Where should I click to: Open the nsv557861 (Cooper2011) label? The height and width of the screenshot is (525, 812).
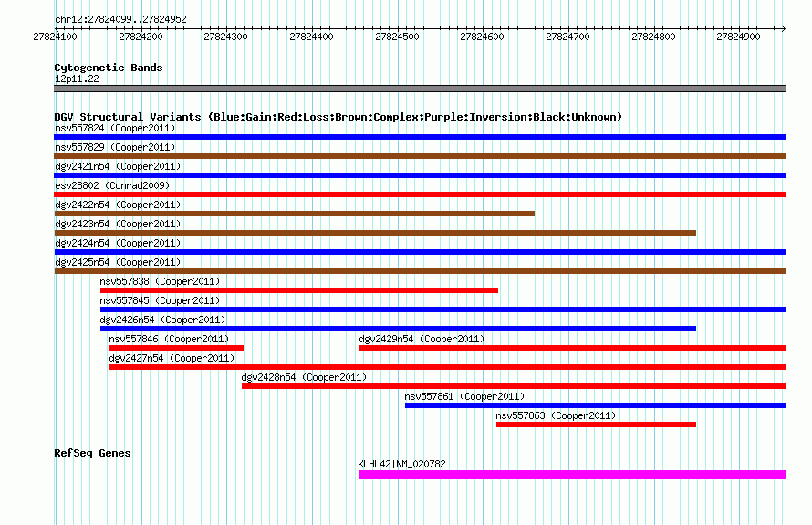pos(464,396)
